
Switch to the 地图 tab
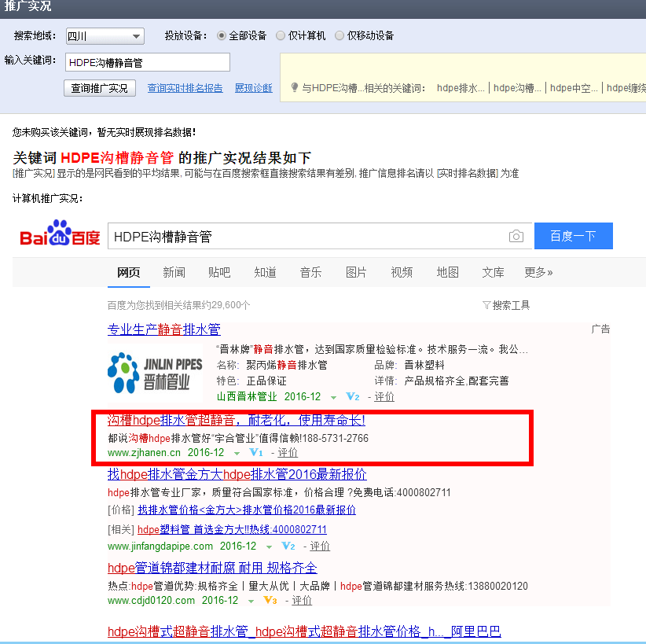447,273
